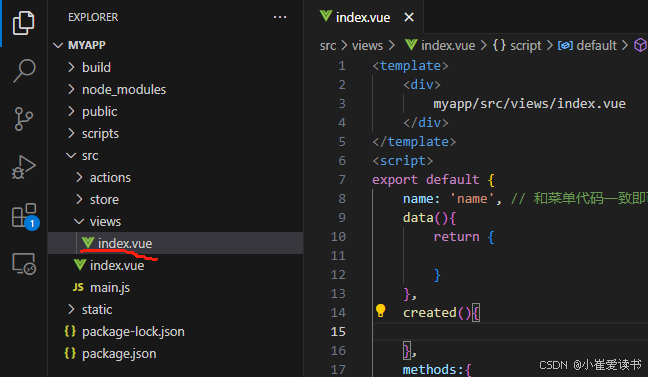Click 'return' keyword on line 10
The width and height of the screenshot is (648, 377).
point(456,237)
